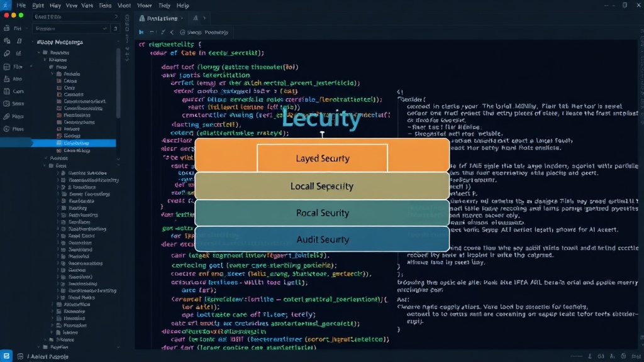This screenshot has width=644, height=362.
Task: Open the Vew menu in the menu bar
Action: point(72,5)
